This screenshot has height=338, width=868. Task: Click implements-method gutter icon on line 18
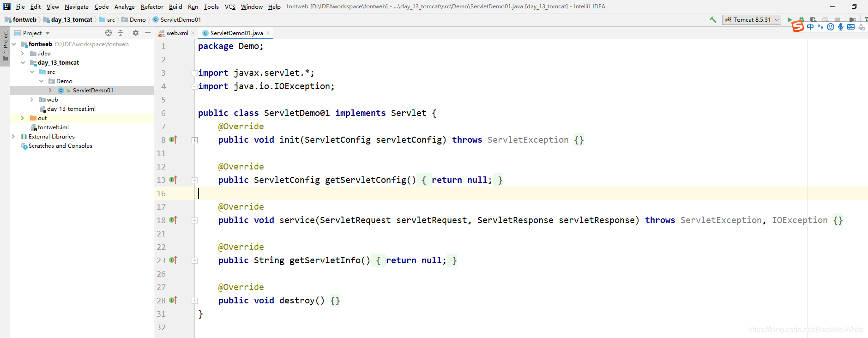click(173, 220)
